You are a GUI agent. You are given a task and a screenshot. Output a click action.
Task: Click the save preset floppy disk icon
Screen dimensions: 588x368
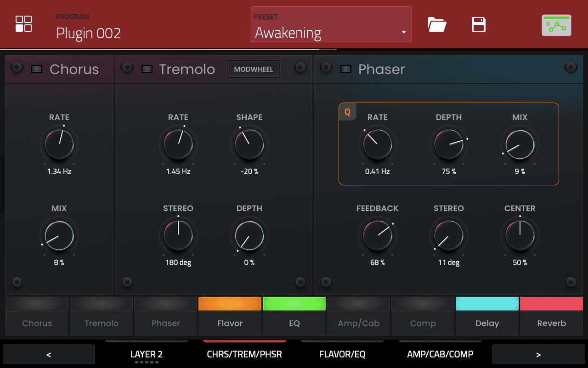(479, 24)
